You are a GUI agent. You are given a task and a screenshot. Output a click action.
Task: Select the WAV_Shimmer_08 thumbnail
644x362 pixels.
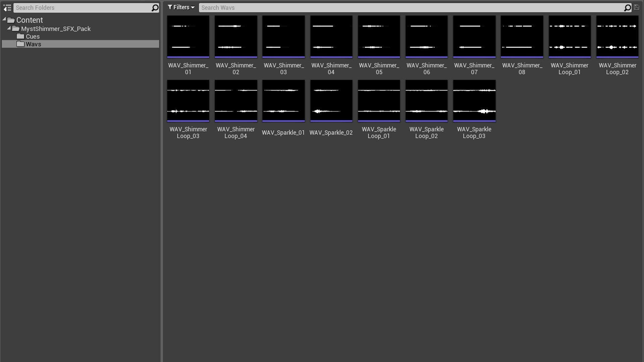coord(522,37)
